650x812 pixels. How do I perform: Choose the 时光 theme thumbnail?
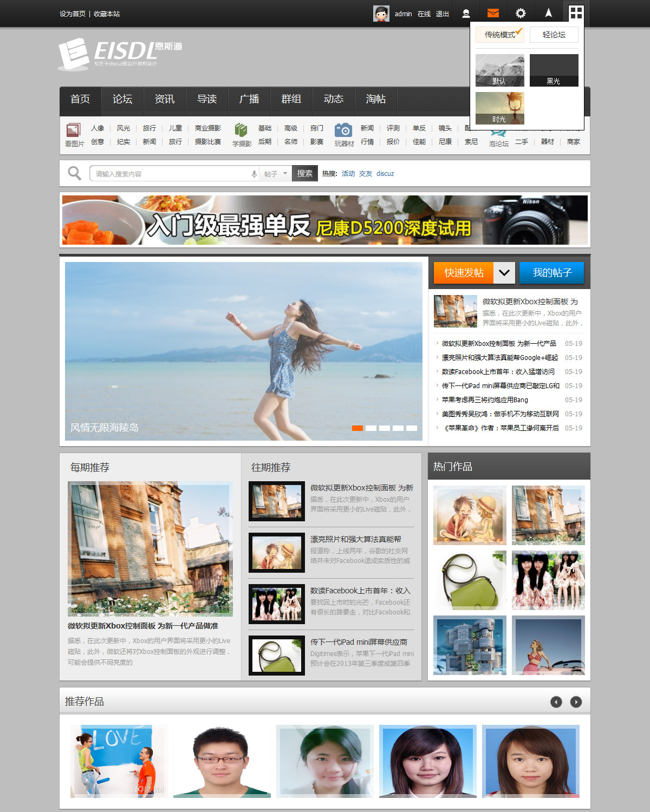500,108
